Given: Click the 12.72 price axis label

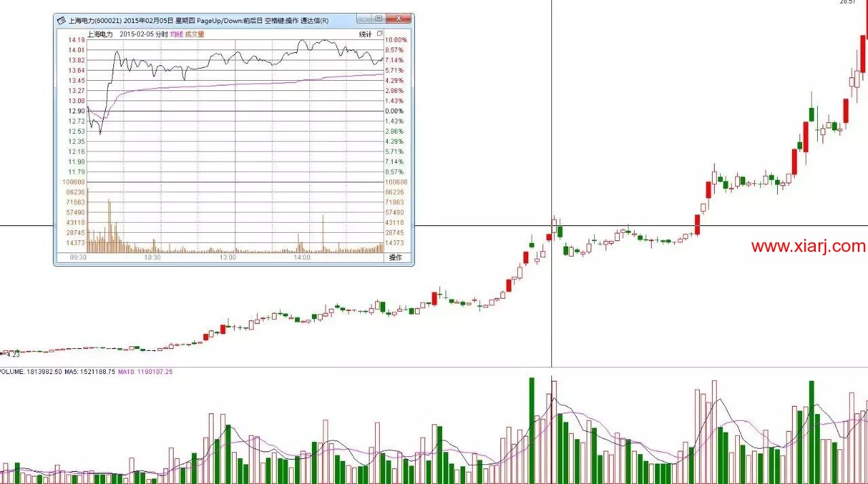Looking at the screenshot, I should [x=76, y=122].
